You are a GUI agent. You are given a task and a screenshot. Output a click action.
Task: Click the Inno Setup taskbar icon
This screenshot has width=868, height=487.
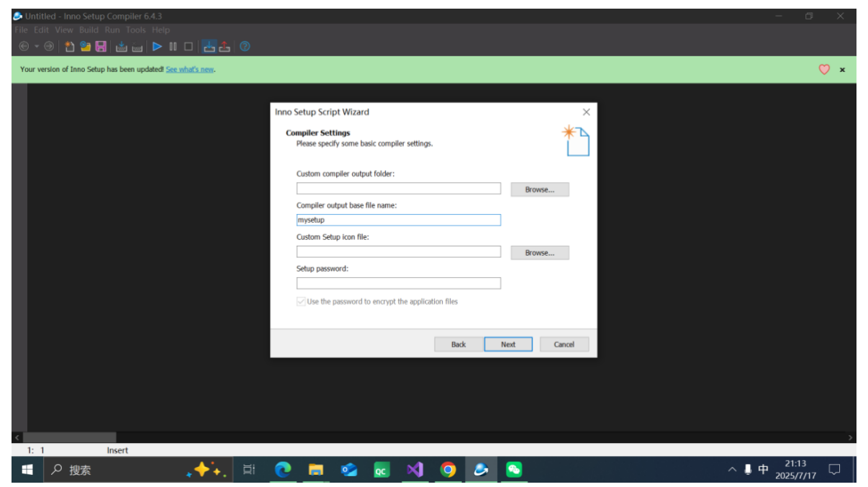(x=481, y=470)
